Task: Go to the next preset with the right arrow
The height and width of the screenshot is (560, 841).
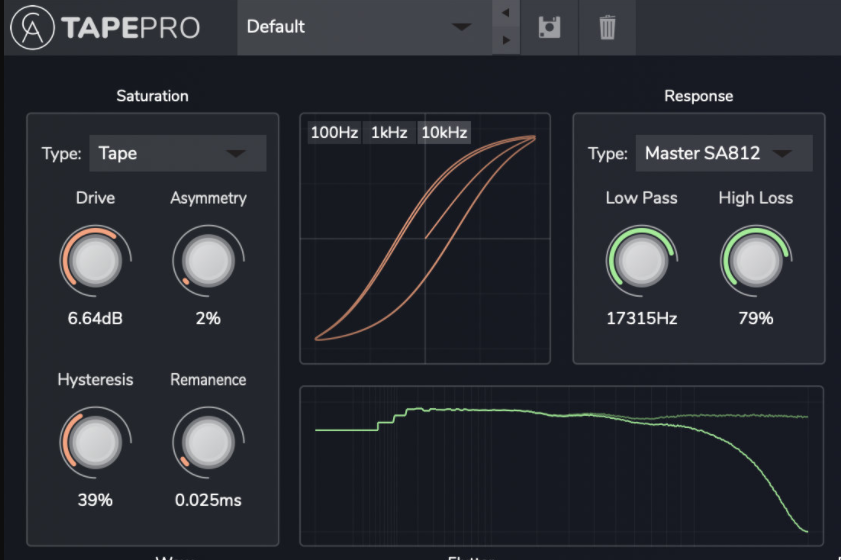Action: [506, 40]
